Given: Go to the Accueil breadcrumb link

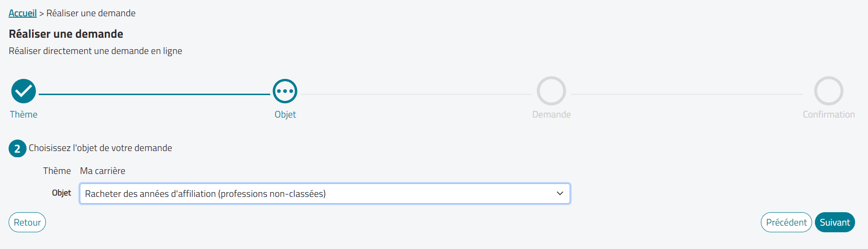Looking at the screenshot, I should [22, 13].
